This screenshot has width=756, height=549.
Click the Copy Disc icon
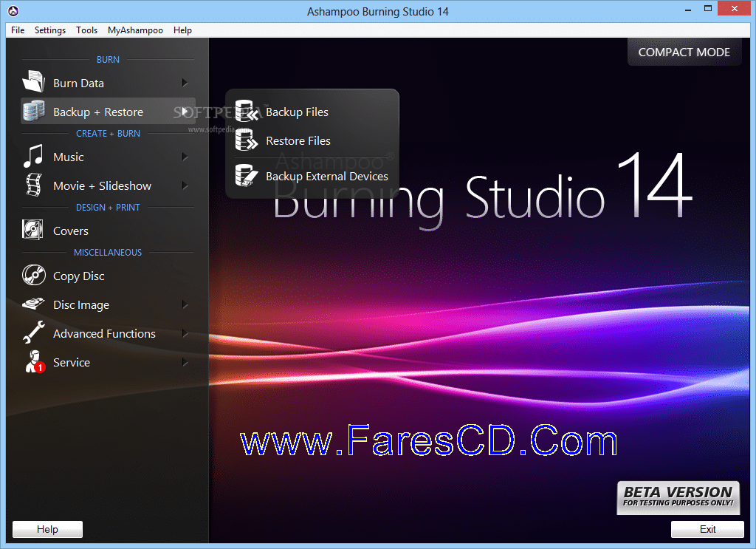pos(34,276)
